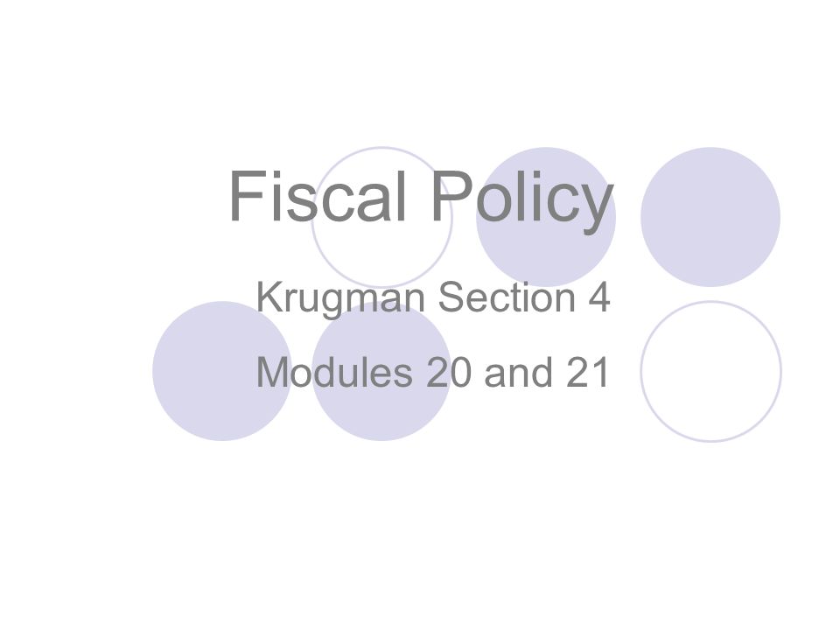
Task: Click the word "and" between 20 and 21
Action: (x=518, y=373)
